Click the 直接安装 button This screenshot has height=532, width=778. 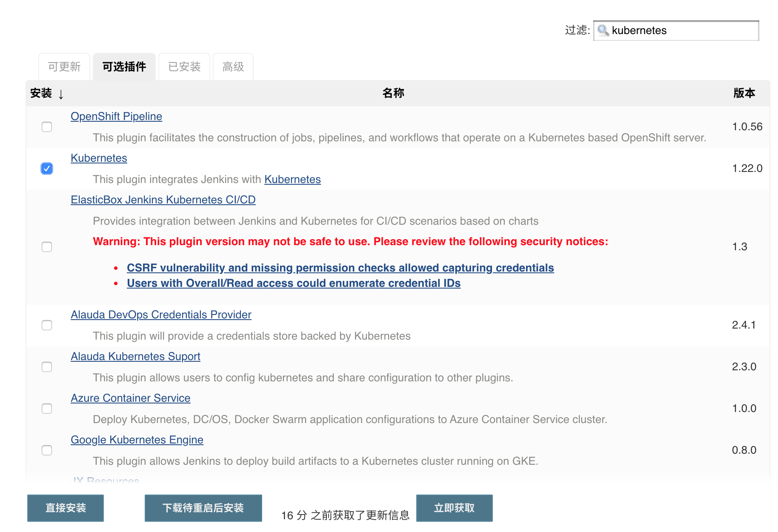tap(66, 508)
